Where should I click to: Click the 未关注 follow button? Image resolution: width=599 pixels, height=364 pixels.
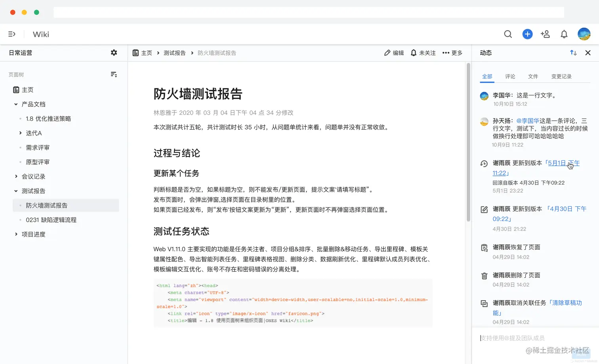(423, 53)
